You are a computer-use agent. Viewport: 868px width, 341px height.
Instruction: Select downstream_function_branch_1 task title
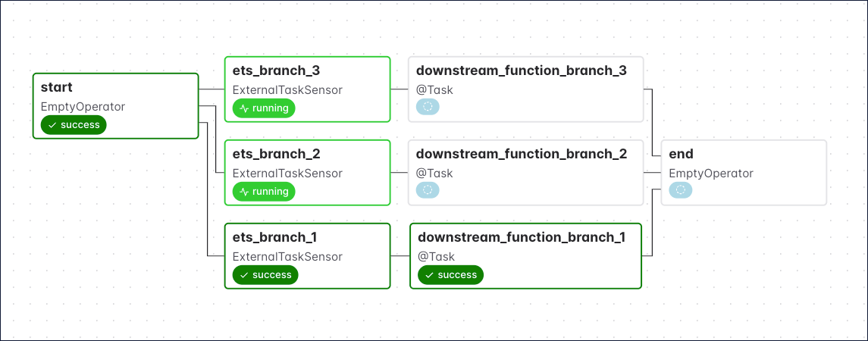click(521, 238)
